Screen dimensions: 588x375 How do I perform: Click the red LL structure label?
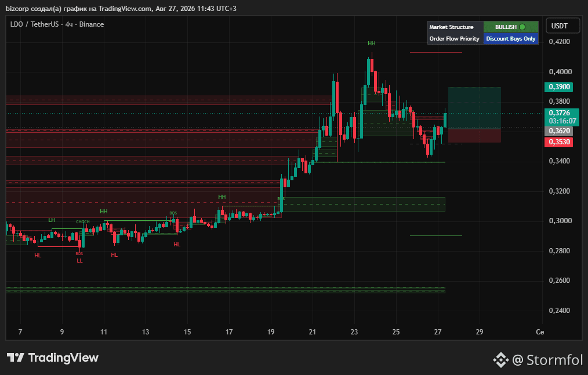tap(79, 261)
